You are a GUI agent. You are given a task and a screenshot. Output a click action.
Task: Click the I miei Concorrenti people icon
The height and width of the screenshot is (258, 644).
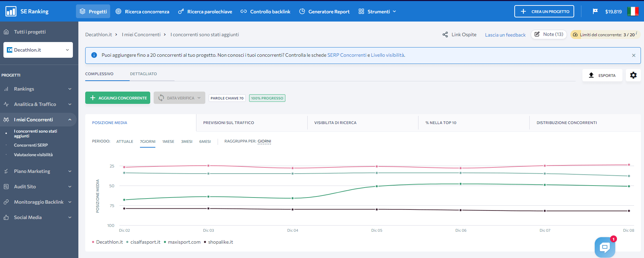(6, 120)
